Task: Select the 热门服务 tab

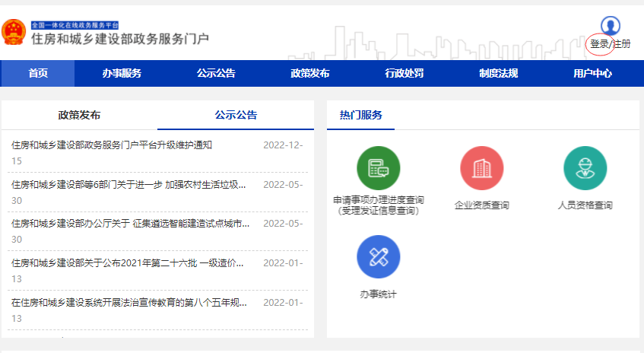Action: pyautogui.click(x=360, y=115)
